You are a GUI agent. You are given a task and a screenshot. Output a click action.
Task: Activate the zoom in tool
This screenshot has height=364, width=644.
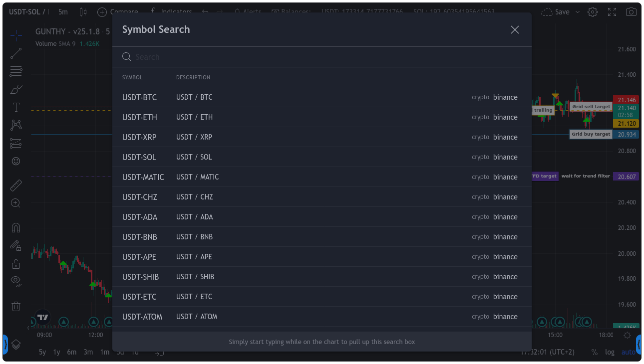click(x=16, y=203)
